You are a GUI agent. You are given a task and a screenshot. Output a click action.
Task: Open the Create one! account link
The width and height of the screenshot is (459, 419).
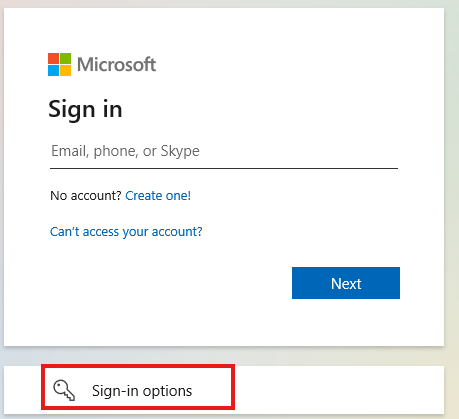158,196
